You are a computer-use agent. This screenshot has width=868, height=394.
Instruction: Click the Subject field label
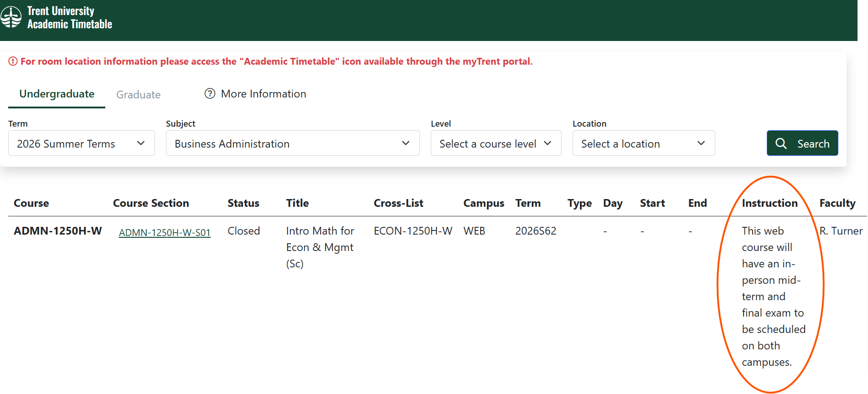tap(181, 123)
